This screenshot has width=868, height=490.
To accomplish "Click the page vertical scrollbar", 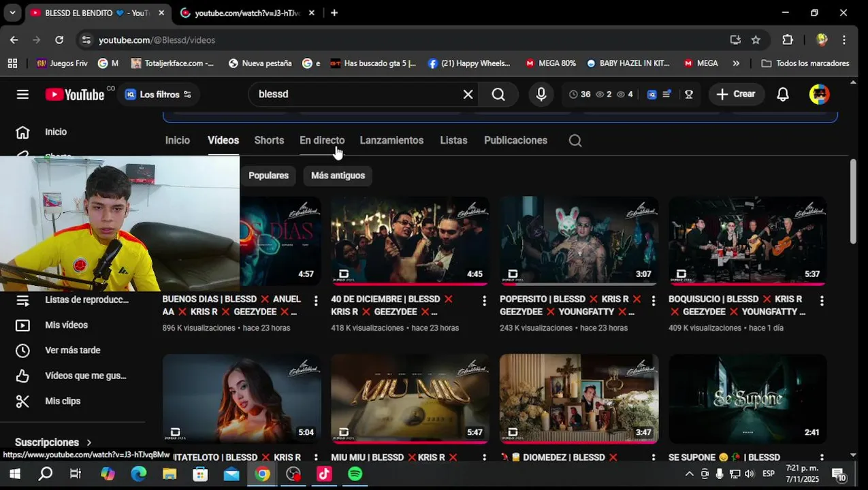I will [x=854, y=202].
